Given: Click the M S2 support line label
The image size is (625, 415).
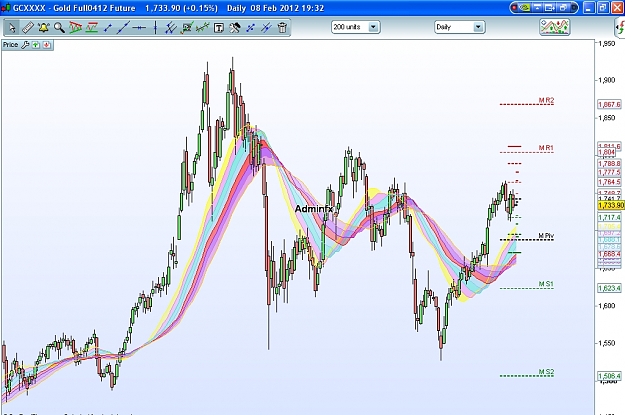Looking at the screenshot, I should pos(546,372).
